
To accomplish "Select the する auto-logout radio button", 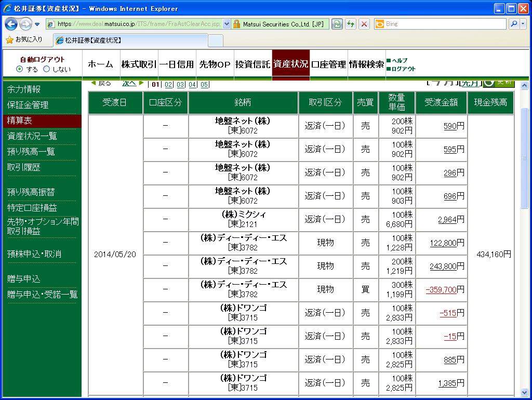I will (20, 69).
